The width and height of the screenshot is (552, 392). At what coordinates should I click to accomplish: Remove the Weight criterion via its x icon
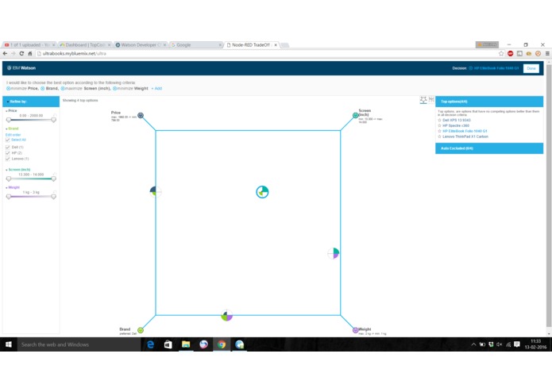pos(114,89)
